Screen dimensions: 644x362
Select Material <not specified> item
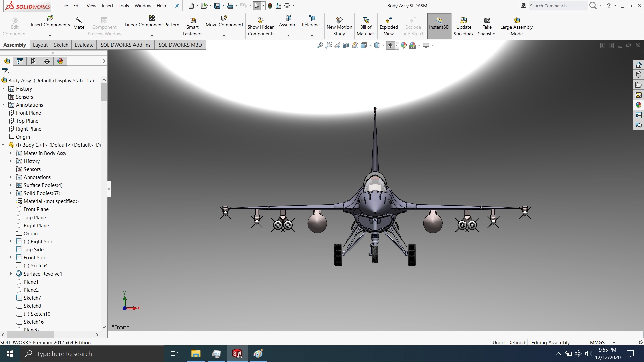click(x=51, y=201)
